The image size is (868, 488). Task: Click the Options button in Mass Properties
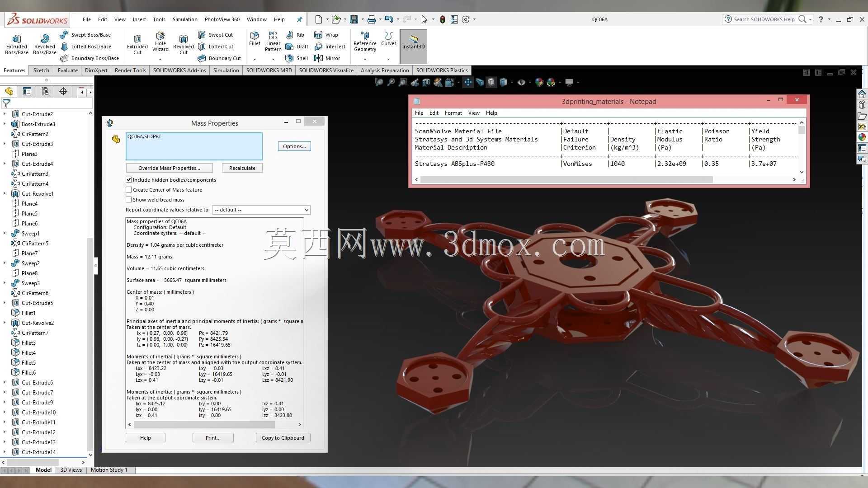(x=294, y=146)
